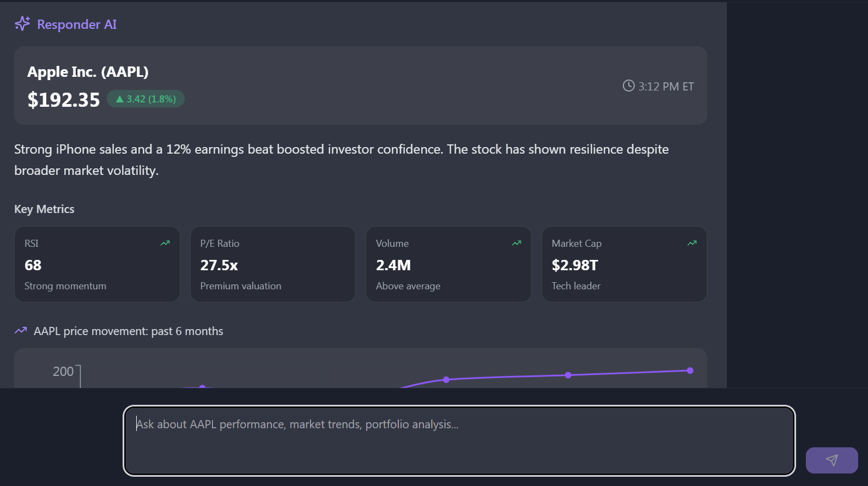Click the Responder AI sparkle icon

click(x=22, y=24)
